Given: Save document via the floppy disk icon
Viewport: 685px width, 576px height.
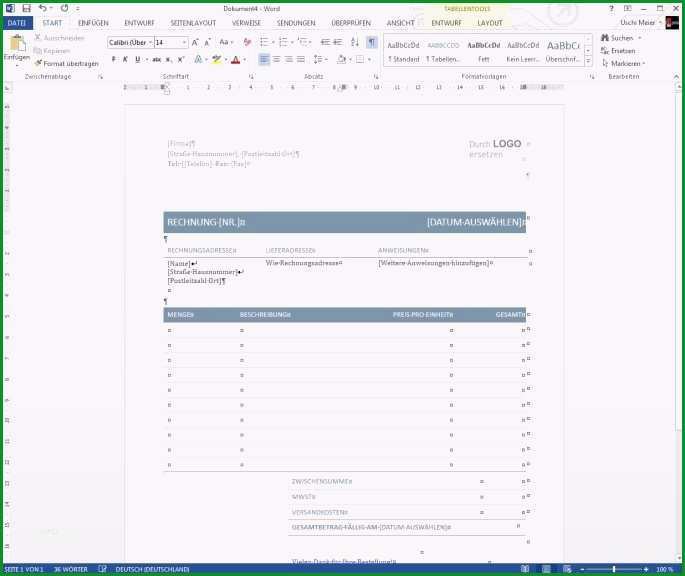Looking at the screenshot, I should point(26,8).
